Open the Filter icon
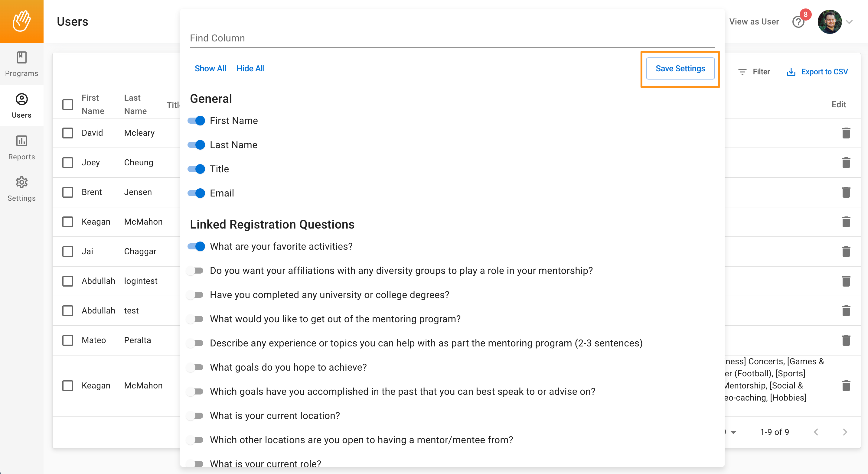The image size is (868, 474). (742, 72)
